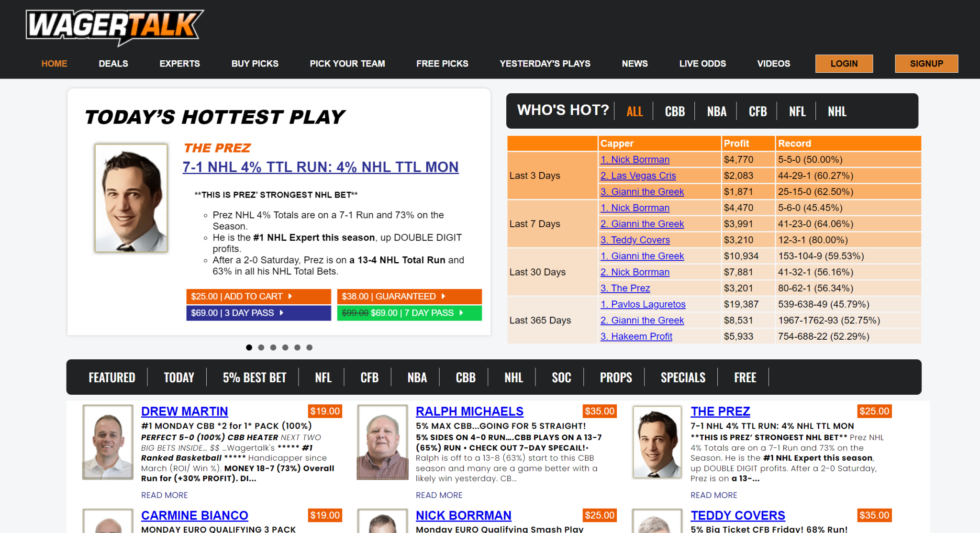Buy the $69.00 7 Day Pass
Image resolution: width=980 pixels, height=533 pixels.
[409, 313]
